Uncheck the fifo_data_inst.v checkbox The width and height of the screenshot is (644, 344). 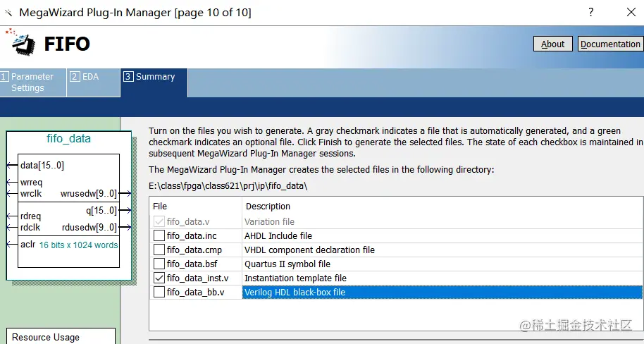click(159, 278)
